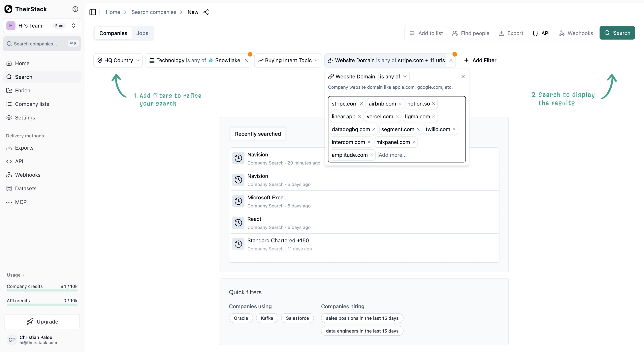Switch to the Jobs tab
The image size is (644, 352).
[142, 33]
